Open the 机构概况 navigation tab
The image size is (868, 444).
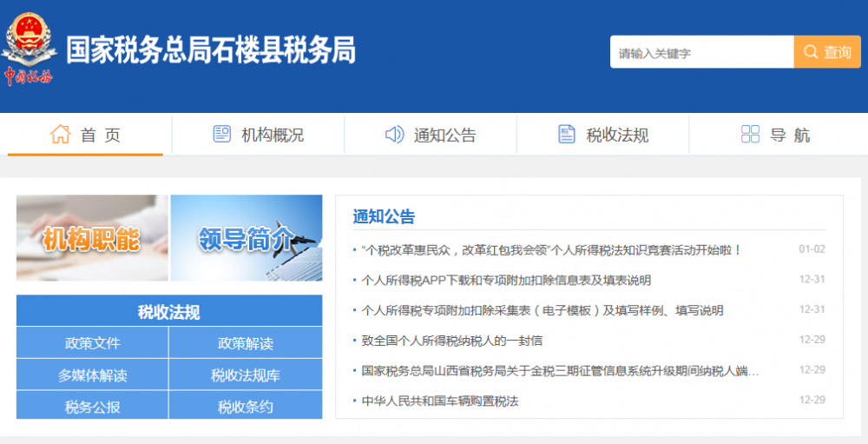(x=259, y=135)
